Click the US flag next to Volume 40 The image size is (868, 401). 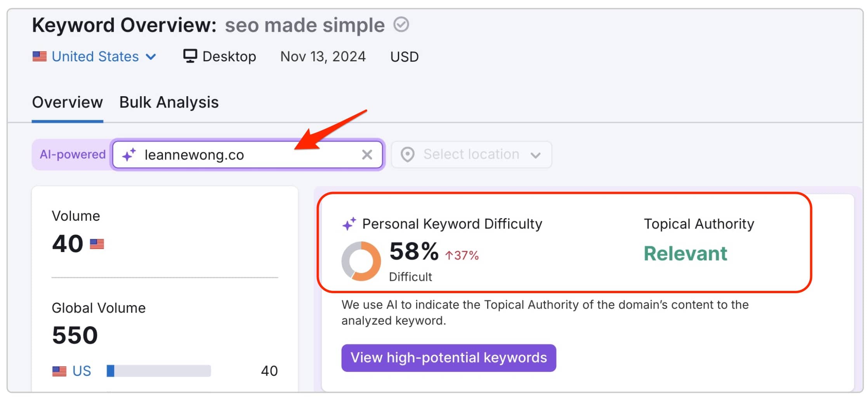tap(97, 244)
